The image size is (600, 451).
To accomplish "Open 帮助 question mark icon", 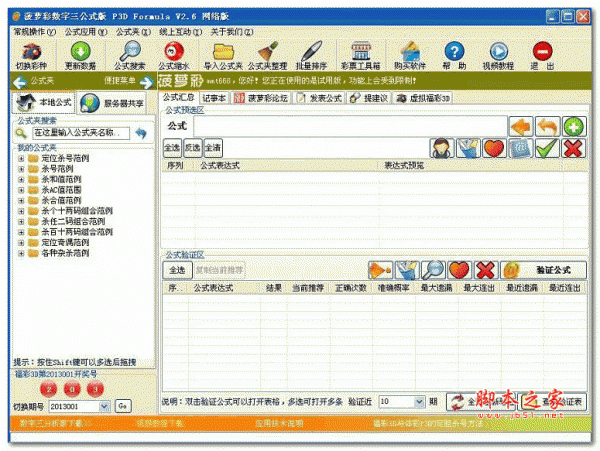I will tap(454, 56).
